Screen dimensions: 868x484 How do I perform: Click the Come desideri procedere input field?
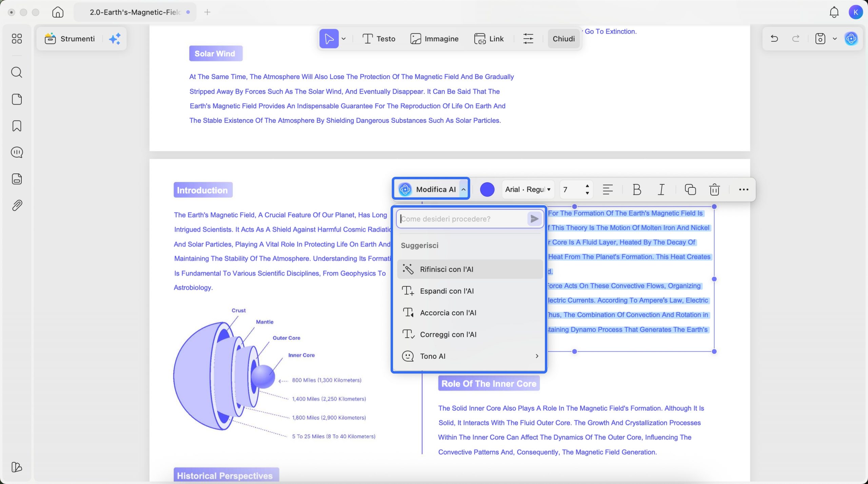click(462, 219)
